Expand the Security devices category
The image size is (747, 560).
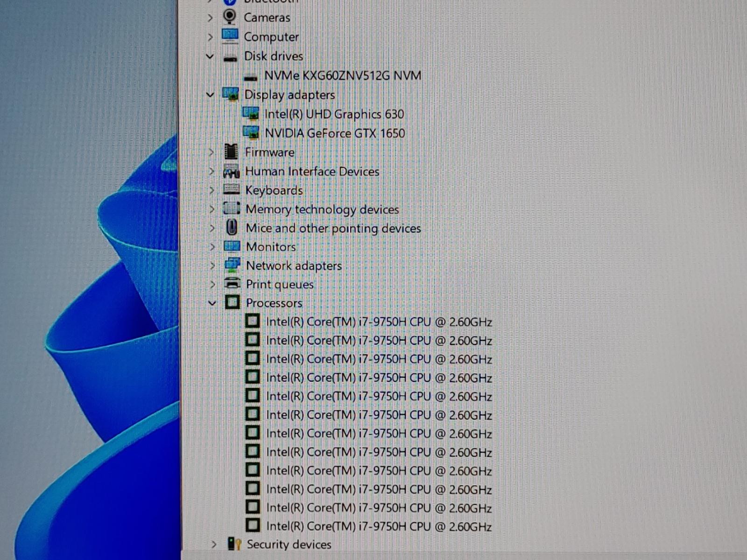(x=214, y=545)
